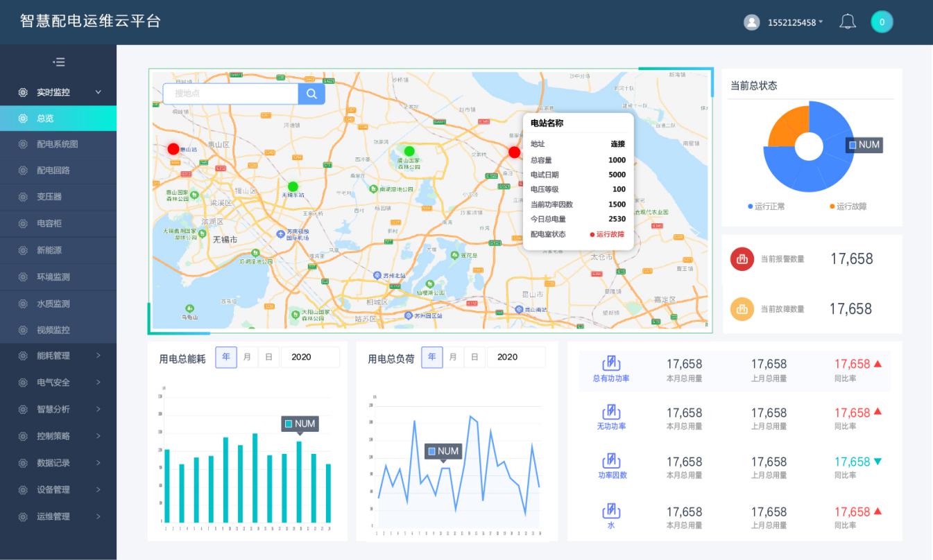Open the 1552125458 account dropdown
This screenshot has width=933, height=560.
click(795, 22)
